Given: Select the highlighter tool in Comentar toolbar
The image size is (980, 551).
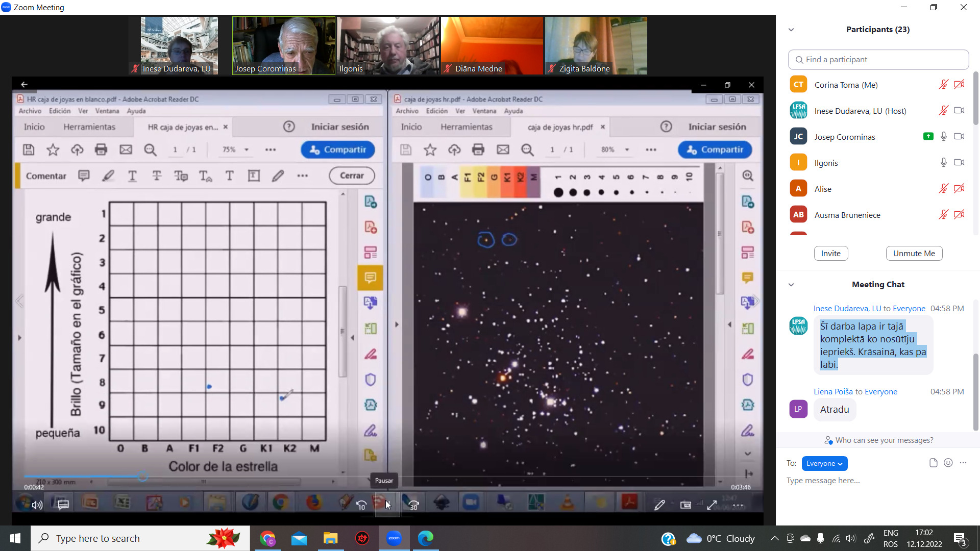Looking at the screenshot, I should 108,176.
